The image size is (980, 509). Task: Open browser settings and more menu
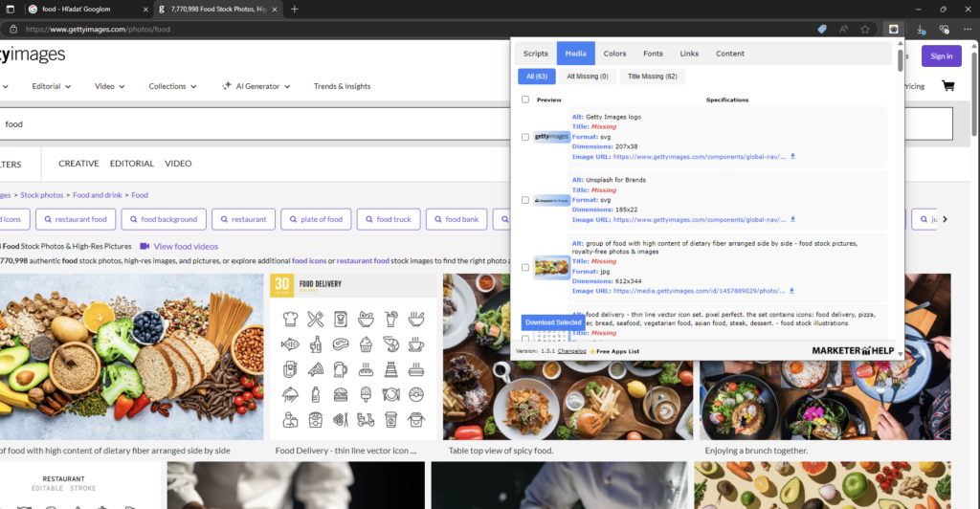(x=968, y=29)
